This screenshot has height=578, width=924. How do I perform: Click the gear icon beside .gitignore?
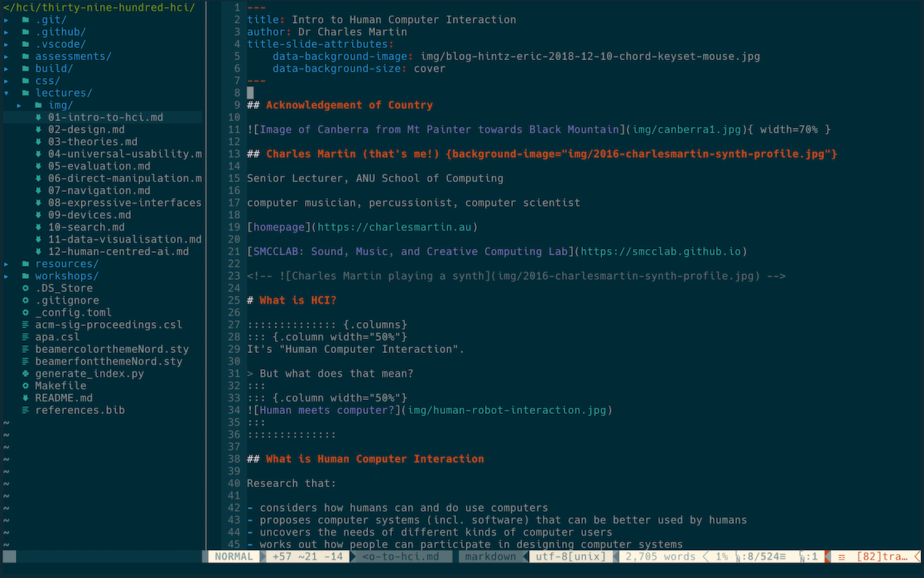tap(25, 300)
